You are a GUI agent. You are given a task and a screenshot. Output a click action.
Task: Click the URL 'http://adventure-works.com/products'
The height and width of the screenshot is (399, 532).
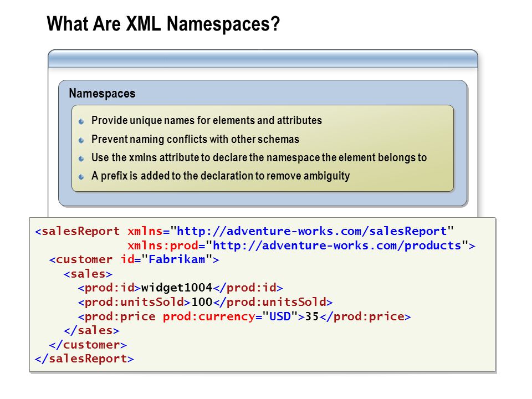pos(337,245)
